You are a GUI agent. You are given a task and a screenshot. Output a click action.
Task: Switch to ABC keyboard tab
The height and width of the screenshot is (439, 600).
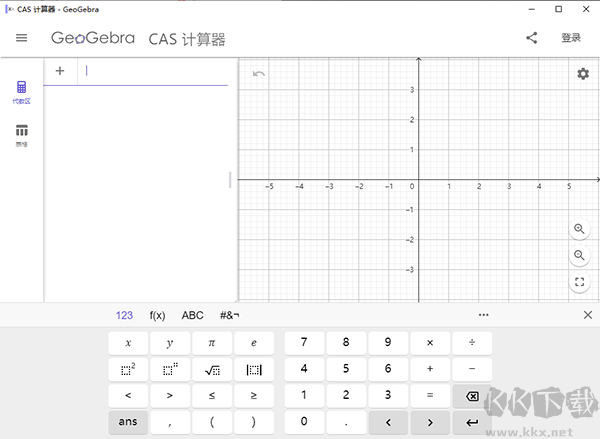192,315
